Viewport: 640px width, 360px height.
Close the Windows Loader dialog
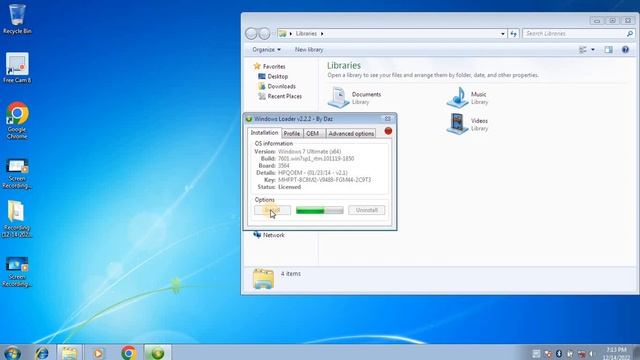pos(387,119)
